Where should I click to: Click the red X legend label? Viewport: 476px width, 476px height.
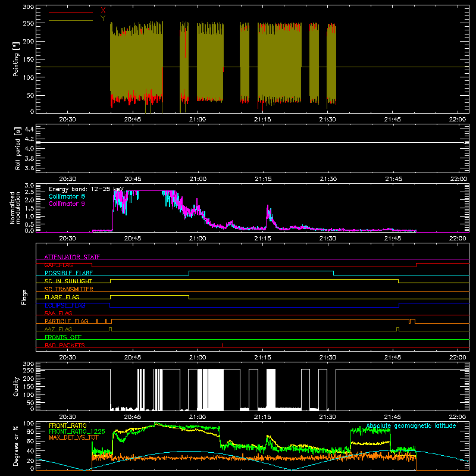(x=103, y=11)
